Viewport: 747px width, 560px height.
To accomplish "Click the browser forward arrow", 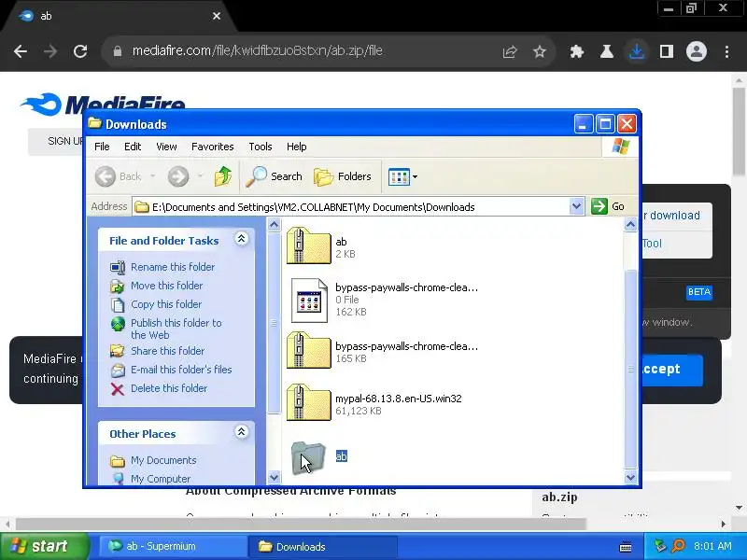I will click(x=50, y=51).
